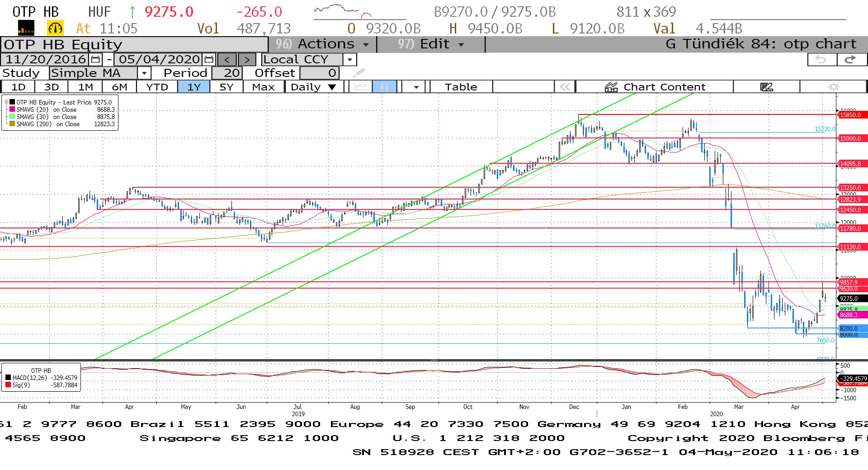Click the black Last Price legend swatch

12,102
